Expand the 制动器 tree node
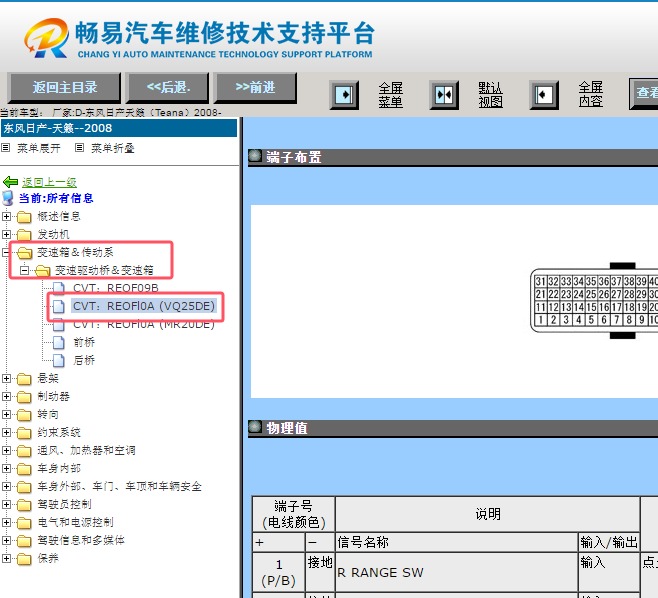The height and width of the screenshot is (598, 658). (x=6, y=396)
